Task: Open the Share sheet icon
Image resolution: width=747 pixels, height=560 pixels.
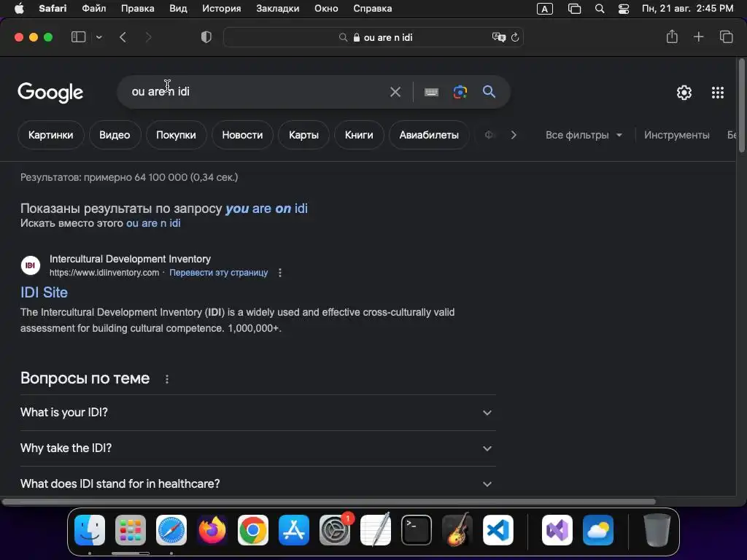Action: tap(672, 36)
